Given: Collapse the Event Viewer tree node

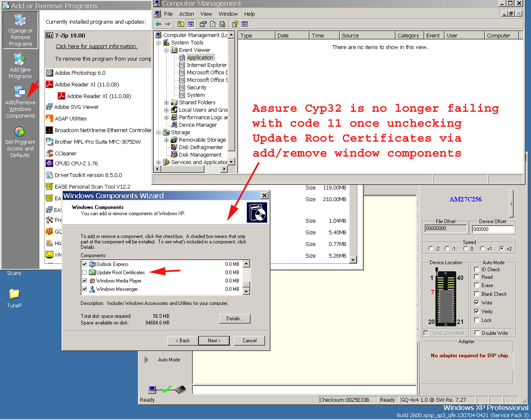Looking at the screenshot, I should 166,50.
